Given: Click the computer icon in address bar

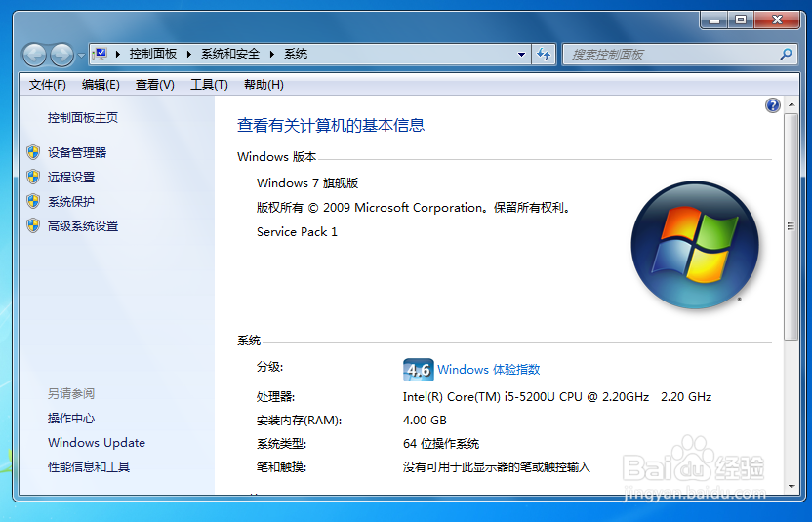Looking at the screenshot, I should pyautogui.click(x=100, y=54).
